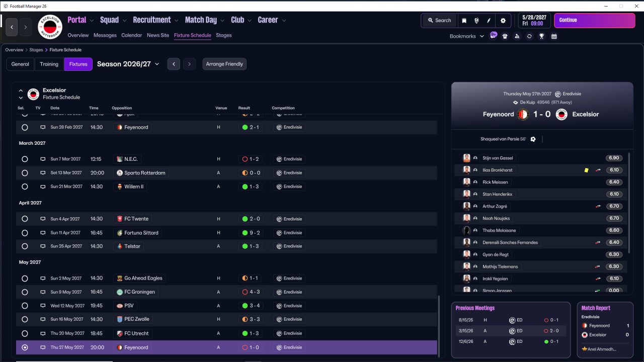Click the goal ball icon beside van Persie
This screenshot has height=362, width=644.
pos(533,139)
